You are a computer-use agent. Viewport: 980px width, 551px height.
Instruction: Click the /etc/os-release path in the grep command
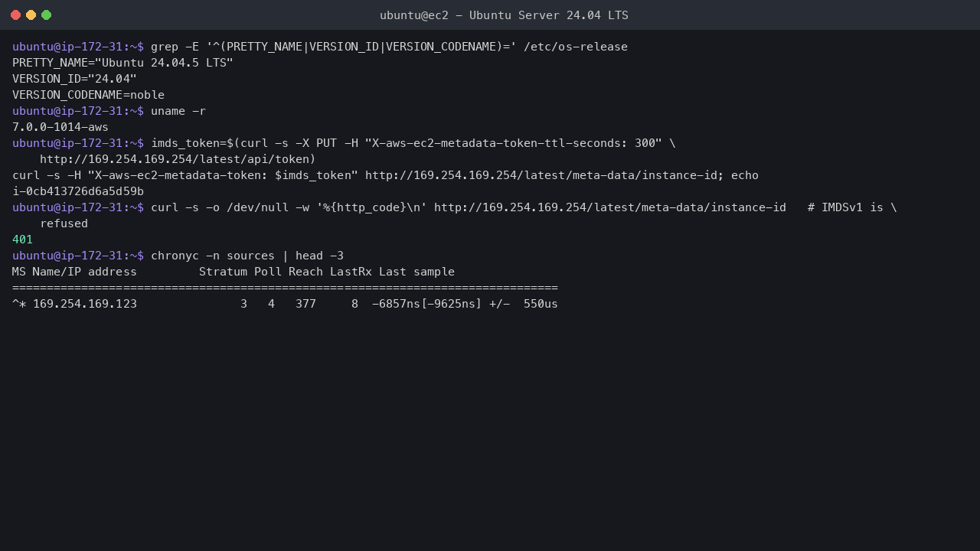(x=576, y=47)
